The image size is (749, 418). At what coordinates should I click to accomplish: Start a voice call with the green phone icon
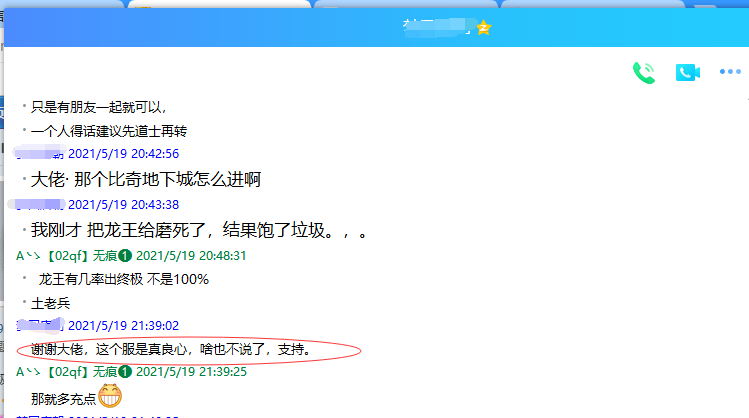click(x=643, y=72)
